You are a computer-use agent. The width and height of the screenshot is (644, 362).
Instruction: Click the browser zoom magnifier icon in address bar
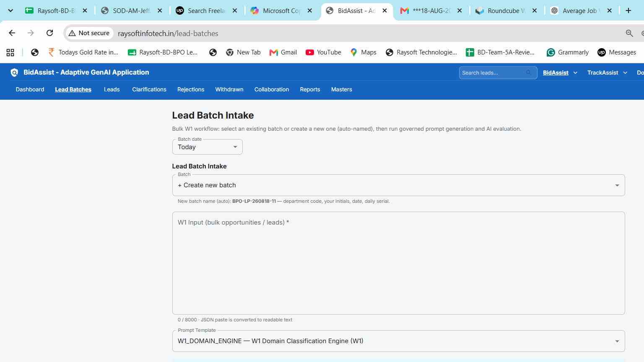629,33
